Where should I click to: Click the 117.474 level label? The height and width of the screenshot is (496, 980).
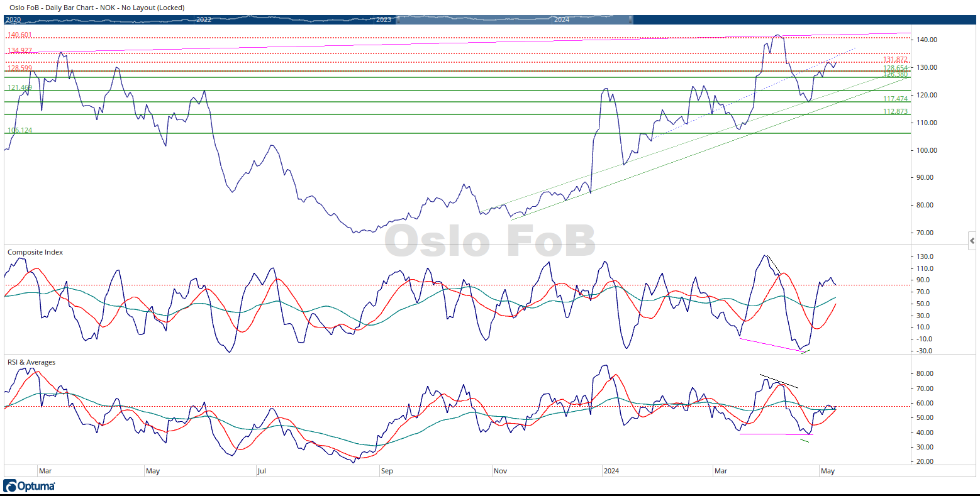[x=895, y=99]
